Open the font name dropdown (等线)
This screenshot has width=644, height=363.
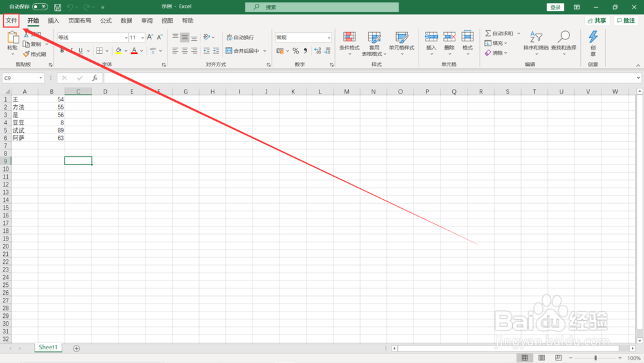(x=126, y=37)
